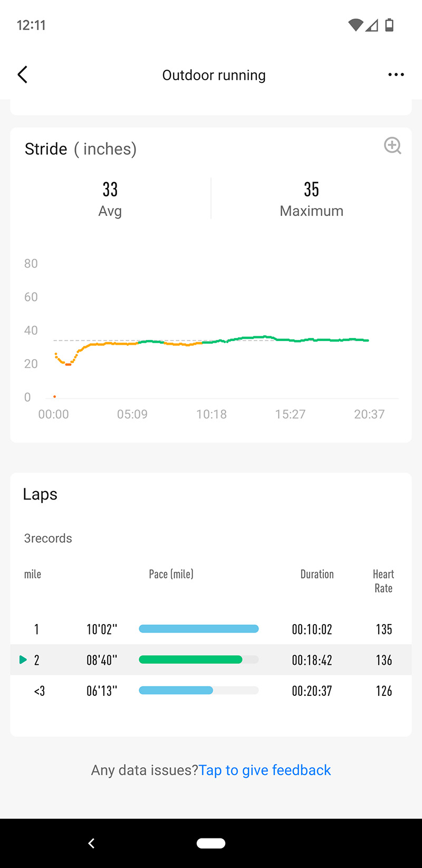Tap the Pace (mile) column header
The height and width of the screenshot is (868, 422).
[171, 574]
